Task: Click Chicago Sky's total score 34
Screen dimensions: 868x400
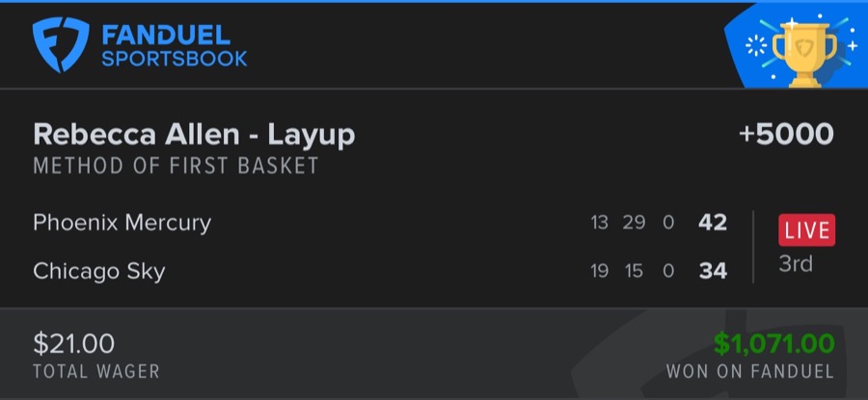Action: [713, 271]
